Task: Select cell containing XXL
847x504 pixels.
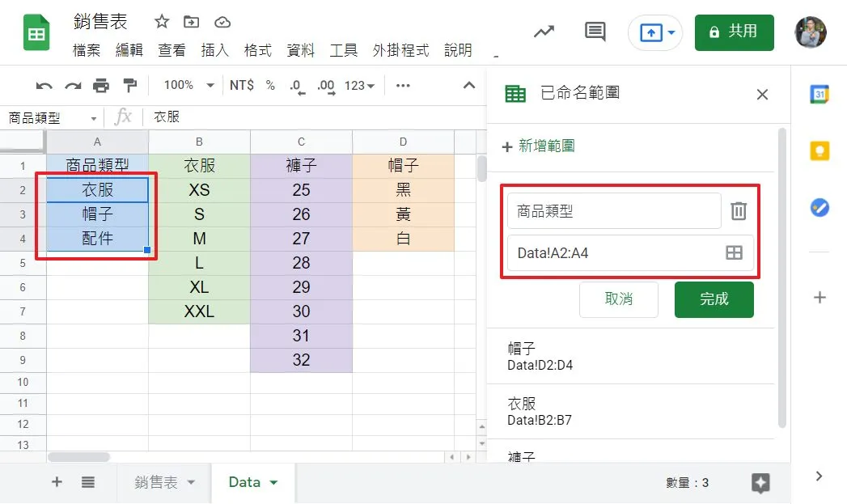Action: [x=199, y=311]
